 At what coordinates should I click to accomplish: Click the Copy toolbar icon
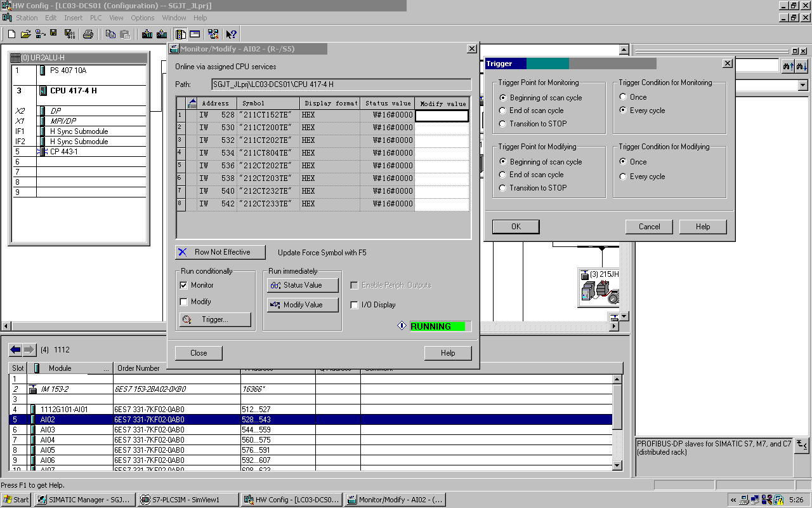[x=110, y=34]
